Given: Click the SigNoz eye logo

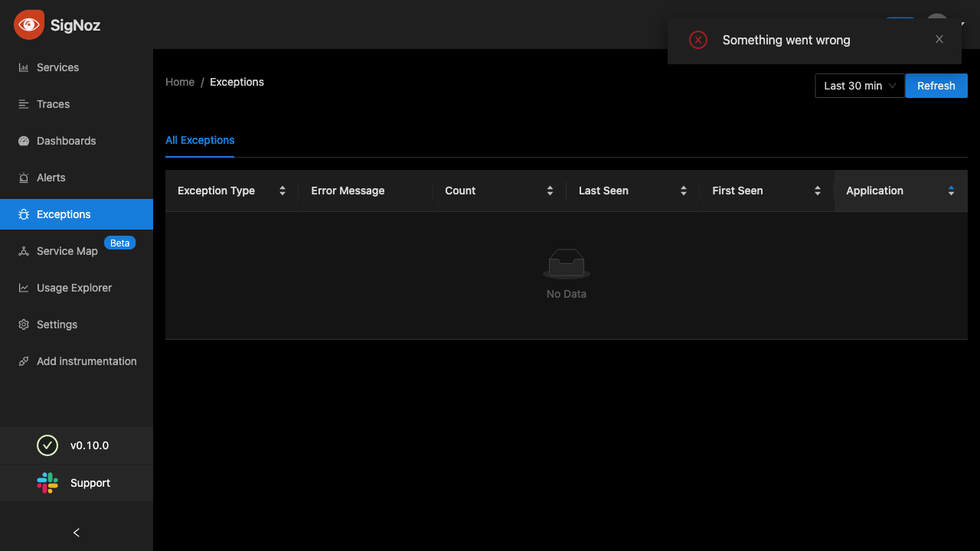Looking at the screenshot, I should [x=29, y=24].
